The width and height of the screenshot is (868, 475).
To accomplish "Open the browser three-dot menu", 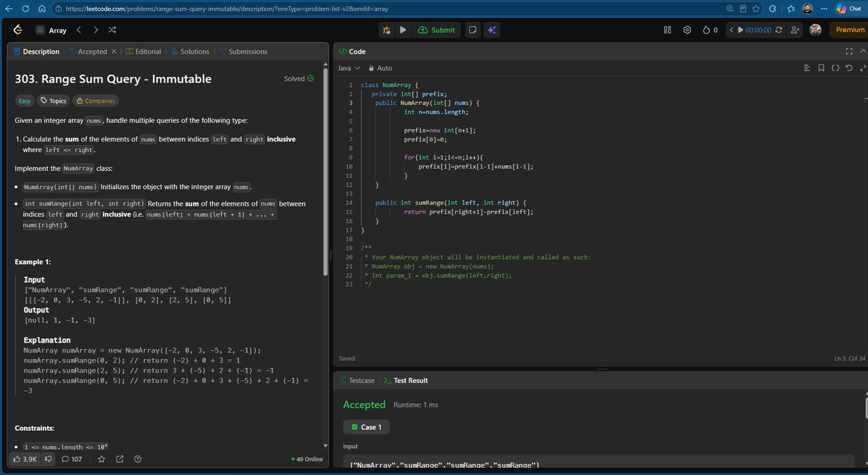I will click(825, 8).
